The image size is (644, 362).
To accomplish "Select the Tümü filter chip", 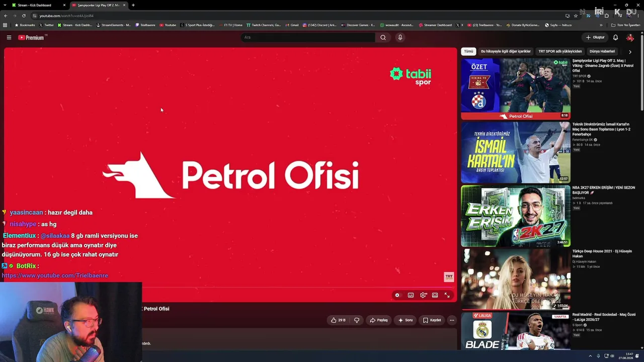I will pyautogui.click(x=468, y=51).
